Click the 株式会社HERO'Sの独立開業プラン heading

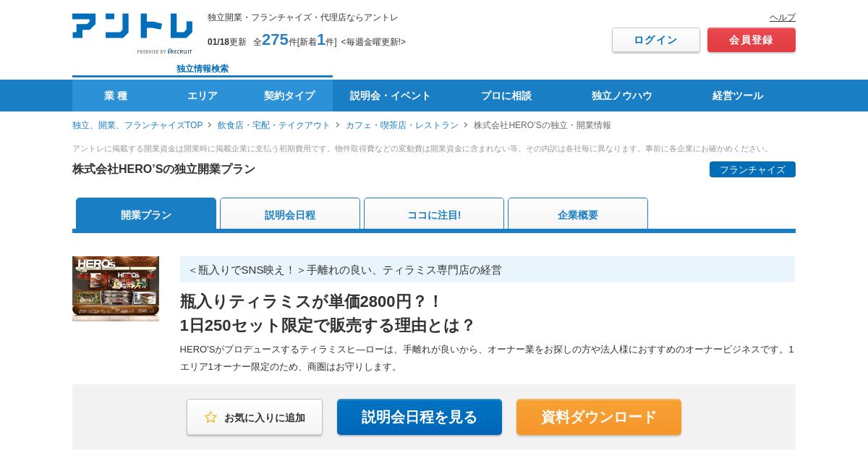click(163, 169)
